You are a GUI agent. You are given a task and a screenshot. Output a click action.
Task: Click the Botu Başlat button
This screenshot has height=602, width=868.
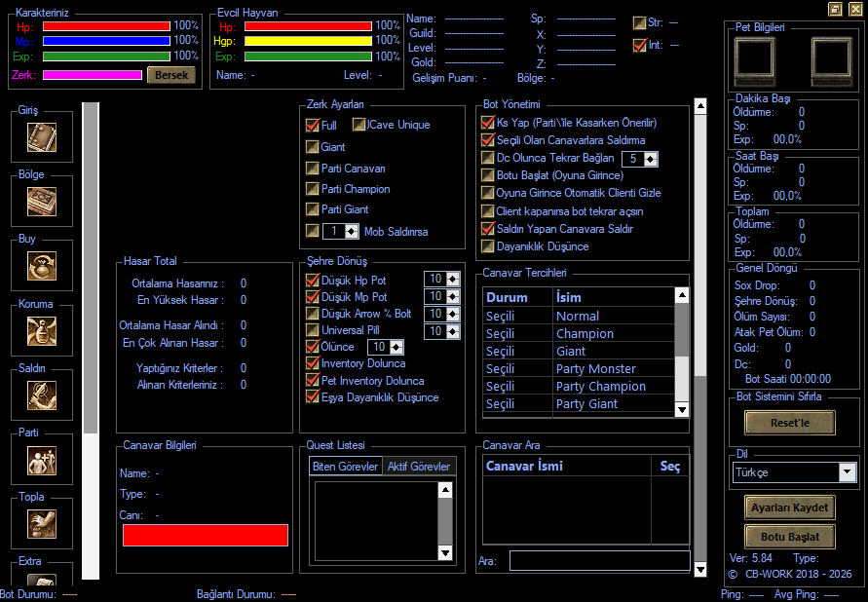point(789,537)
